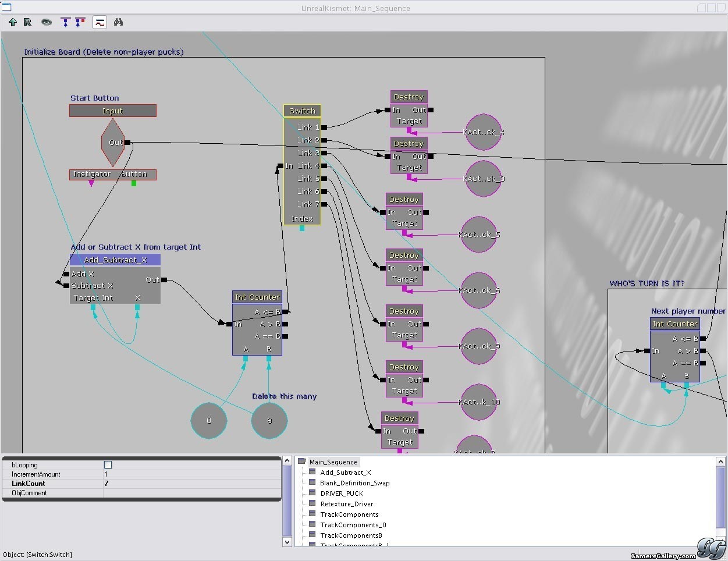This screenshot has width=728, height=561.
Task: Click the Add_Subtract_X Out connector
Action: click(x=164, y=280)
